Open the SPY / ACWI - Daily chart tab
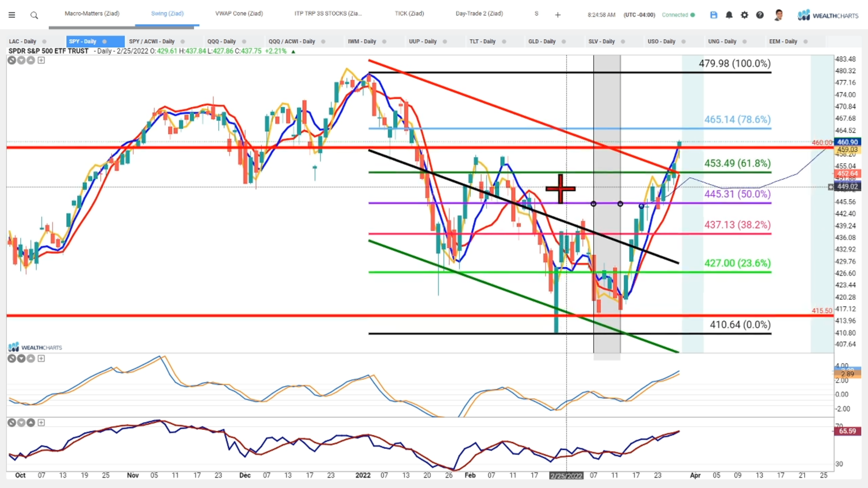Screen dimensions: 868x488 coord(151,41)
